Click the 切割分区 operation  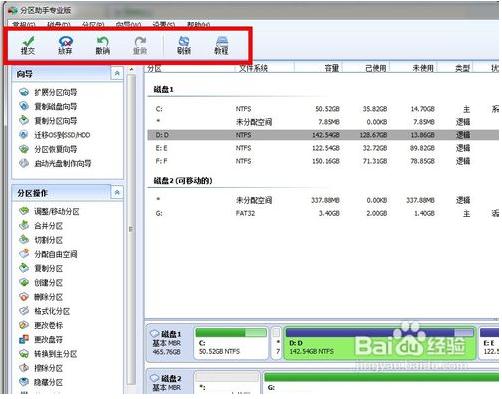pos(48,240)
